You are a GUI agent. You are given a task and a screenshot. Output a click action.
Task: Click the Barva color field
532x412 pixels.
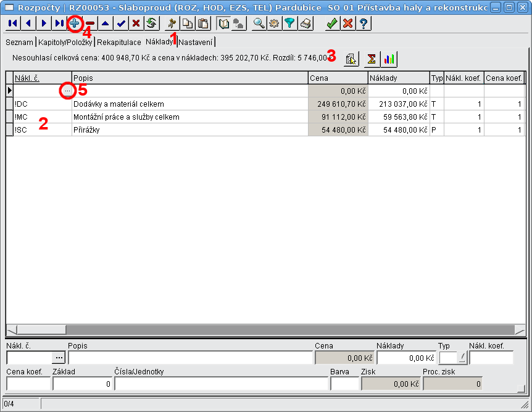(344, 384)
